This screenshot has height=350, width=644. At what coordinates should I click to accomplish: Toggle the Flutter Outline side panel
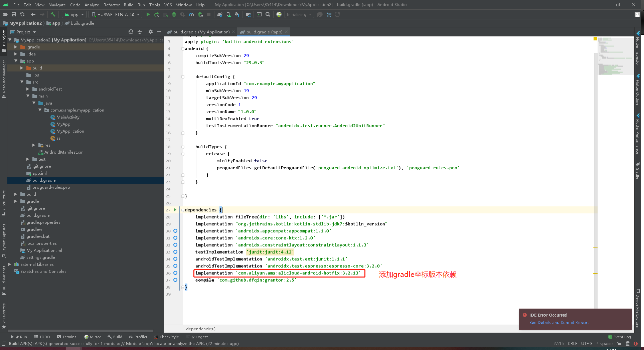pos(638,90)
